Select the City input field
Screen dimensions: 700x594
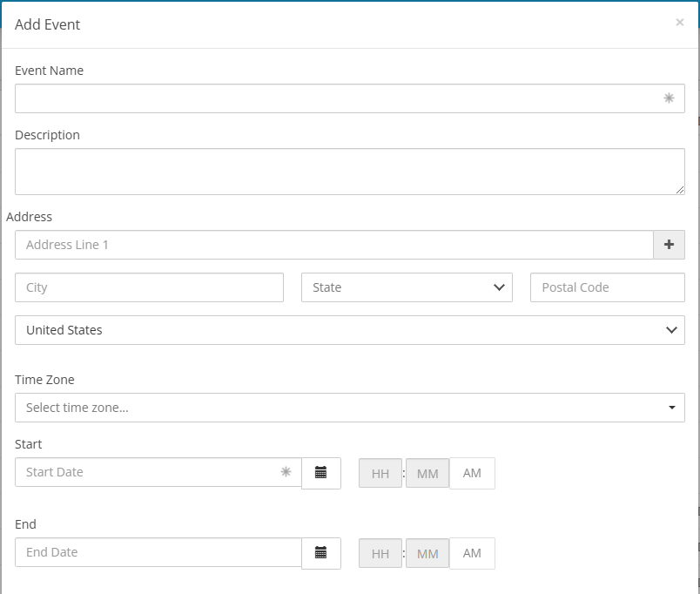click(149, 287)
